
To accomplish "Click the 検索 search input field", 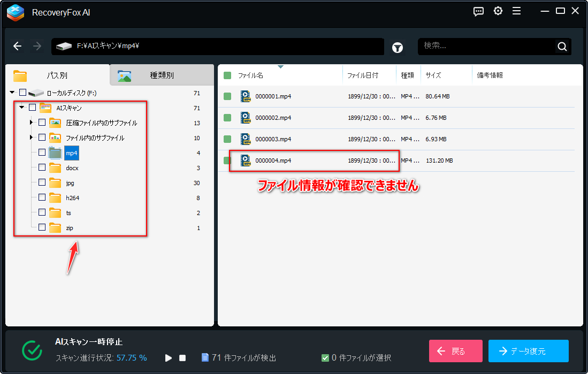I will click(x=487, y=46).
